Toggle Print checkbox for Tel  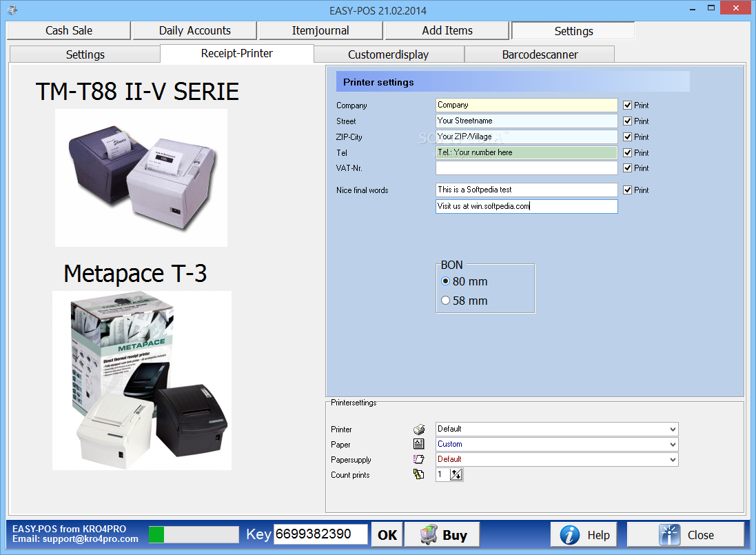[627, 153]
